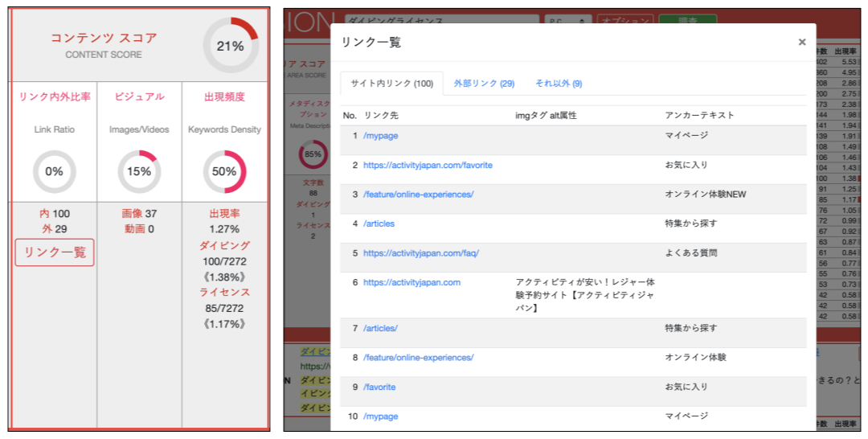
Task: Click the マイページ anchor text in row 10
Action: click(686, 416)
